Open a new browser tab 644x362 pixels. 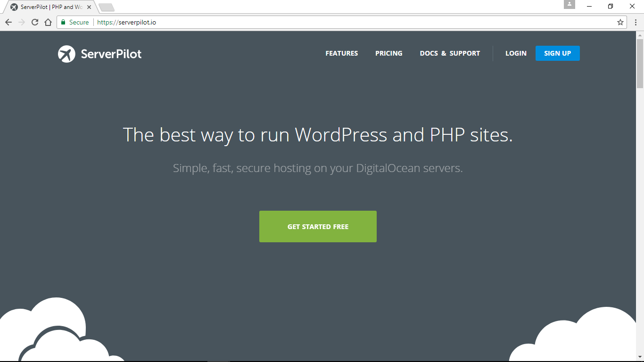click(x=107, y=7)
